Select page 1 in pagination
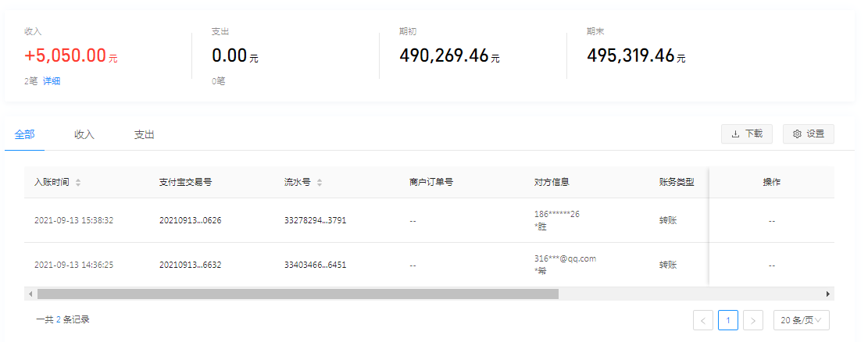The height and width of the screenshot is (342, 868). (727, 320)
